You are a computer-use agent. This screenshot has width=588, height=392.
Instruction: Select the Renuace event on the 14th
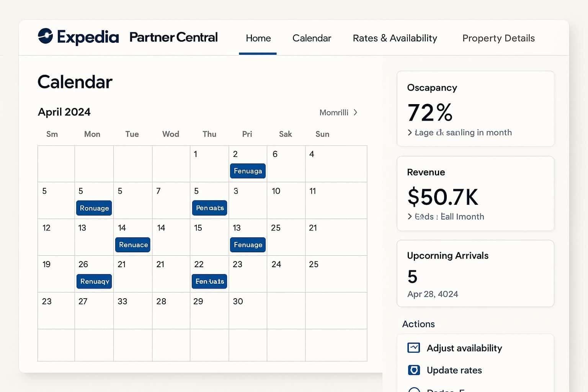132,245
